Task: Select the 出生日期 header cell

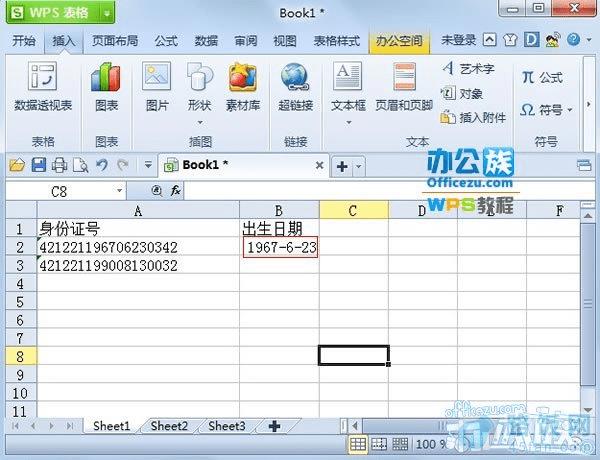Action: [x=279, y=228]
